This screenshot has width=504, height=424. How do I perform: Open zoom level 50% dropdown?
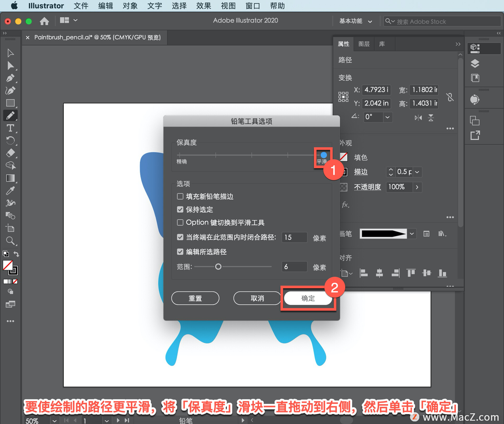pos(54,421)
